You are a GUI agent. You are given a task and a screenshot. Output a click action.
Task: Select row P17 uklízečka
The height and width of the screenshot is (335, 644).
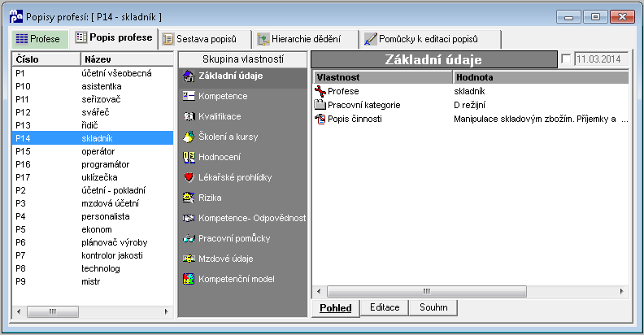[93, 177]
